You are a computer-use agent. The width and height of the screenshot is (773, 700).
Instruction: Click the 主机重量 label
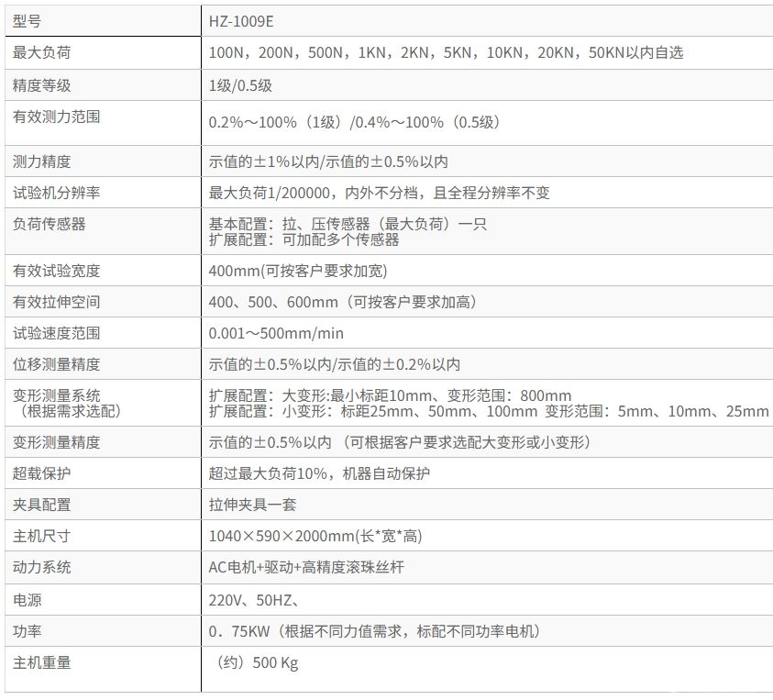[x=41, y=662]
